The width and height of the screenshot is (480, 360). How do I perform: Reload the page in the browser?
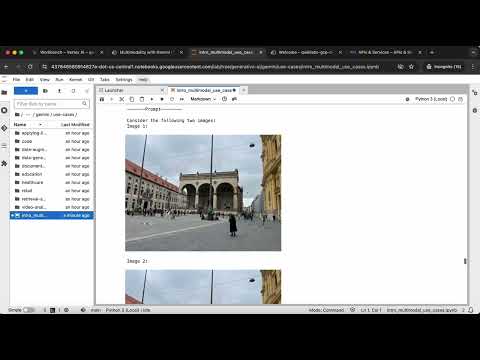[x=30, y=67]
